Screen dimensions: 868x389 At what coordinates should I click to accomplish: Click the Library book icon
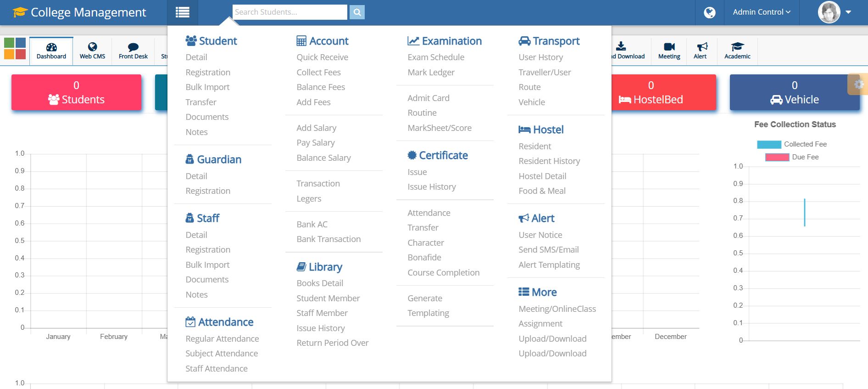pos(301,266)
